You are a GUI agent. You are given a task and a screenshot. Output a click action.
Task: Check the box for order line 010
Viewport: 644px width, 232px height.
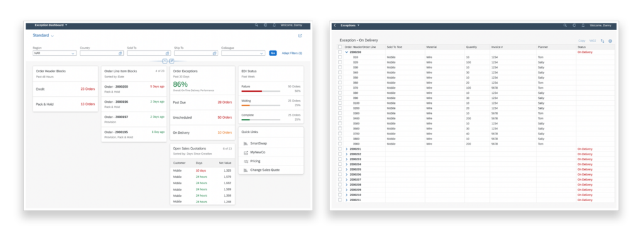click(340, 57)
